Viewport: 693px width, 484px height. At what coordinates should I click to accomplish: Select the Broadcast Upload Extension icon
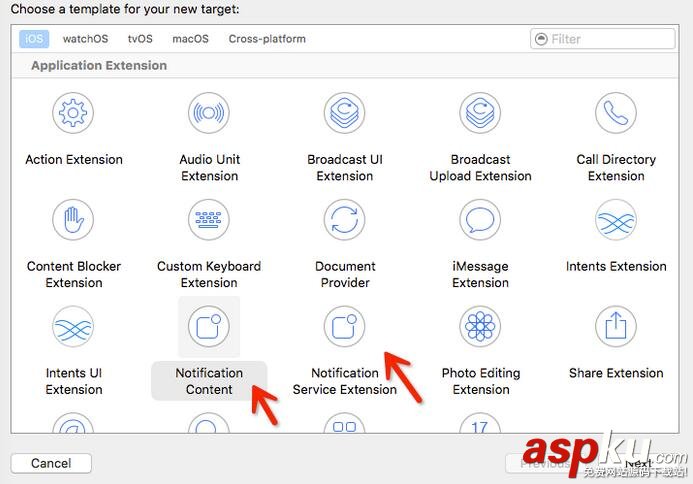pyautogui.click(x=480, y=113)
